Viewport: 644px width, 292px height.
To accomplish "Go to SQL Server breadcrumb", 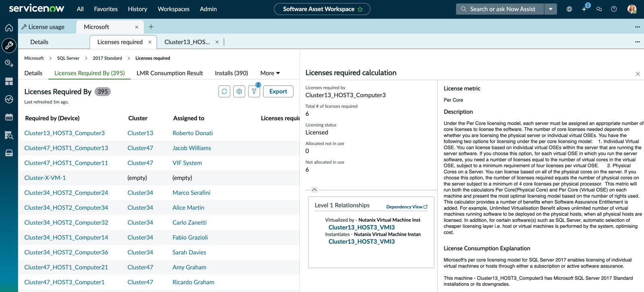I will (x=68, y=58).
